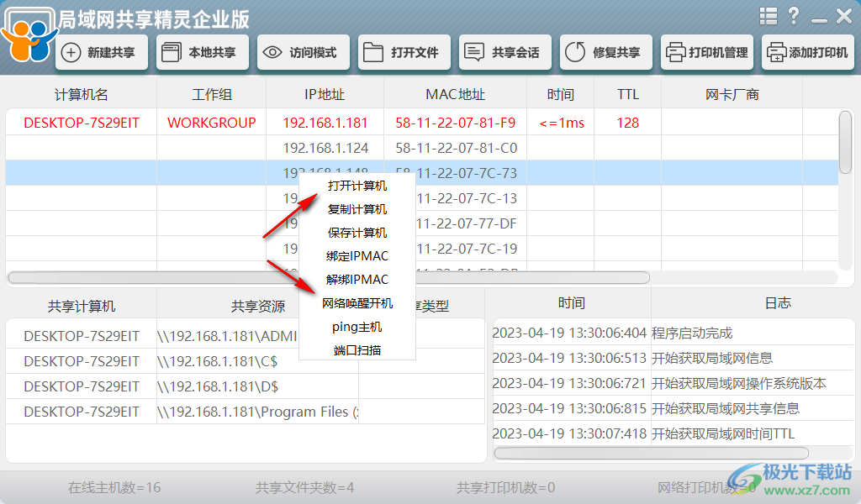Click the <=1ms time cell
The height and width of the screenshot is (504, 861).
561,123
